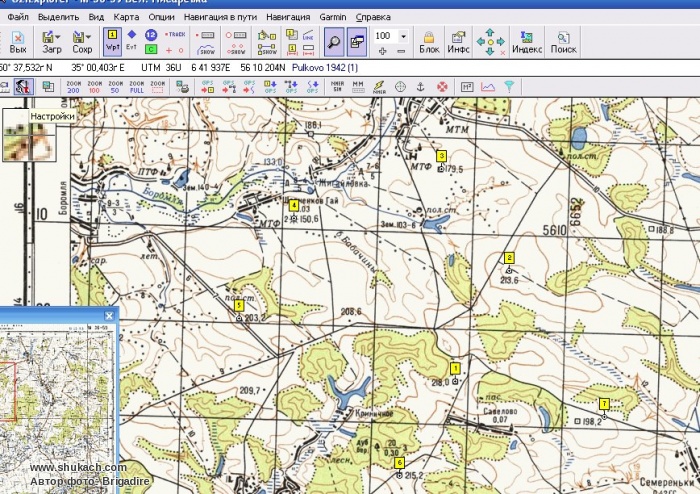Expand the Сохр save dropdown arrow
The image size is (700, 494).
tap(89, 37)
